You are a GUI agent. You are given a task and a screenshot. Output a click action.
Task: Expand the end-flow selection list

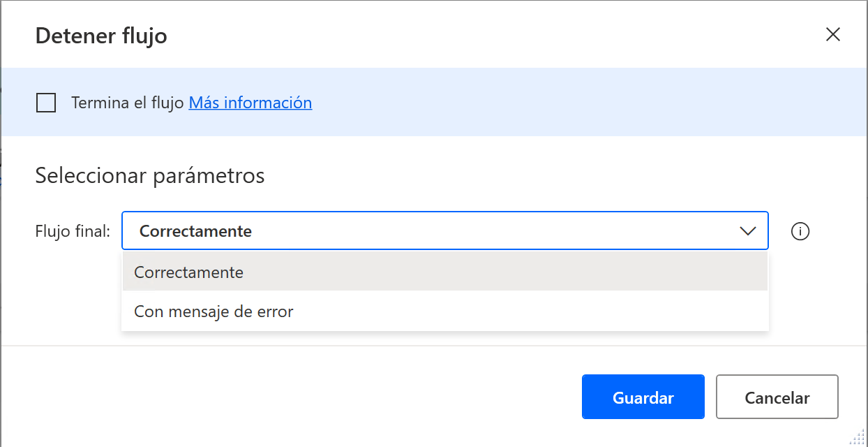pos(748,230)
